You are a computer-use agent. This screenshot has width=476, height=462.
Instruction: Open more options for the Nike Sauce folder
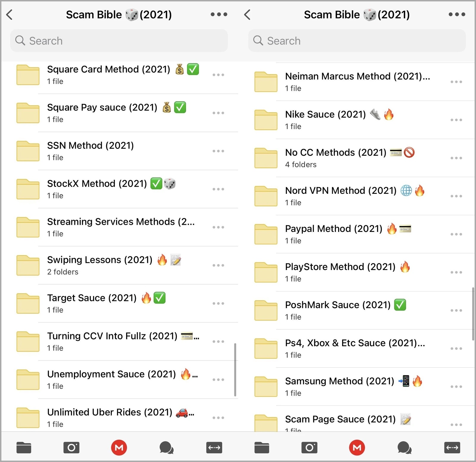coord(456,120)
